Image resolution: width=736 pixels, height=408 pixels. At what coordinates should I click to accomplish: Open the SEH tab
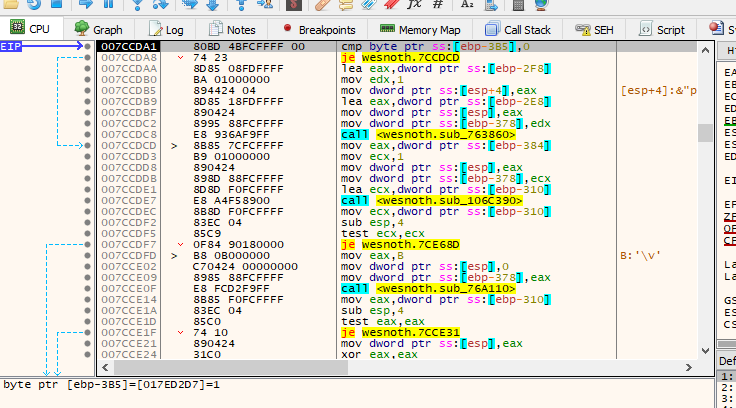tap(594, 30)
